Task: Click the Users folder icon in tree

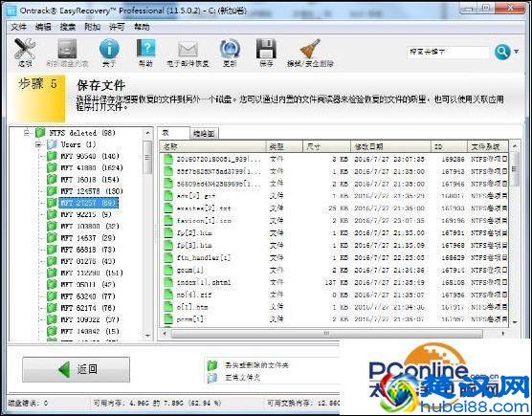Action: click(x=52, y=144)
